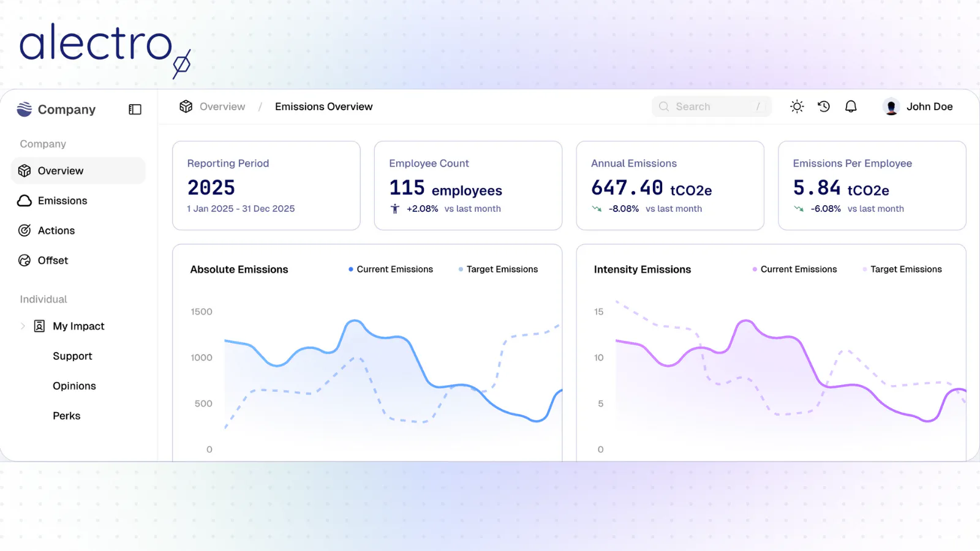Click downward trend icon in Annual Emissions
This screenshot has width=980, height=551.
tap(597, 209)
